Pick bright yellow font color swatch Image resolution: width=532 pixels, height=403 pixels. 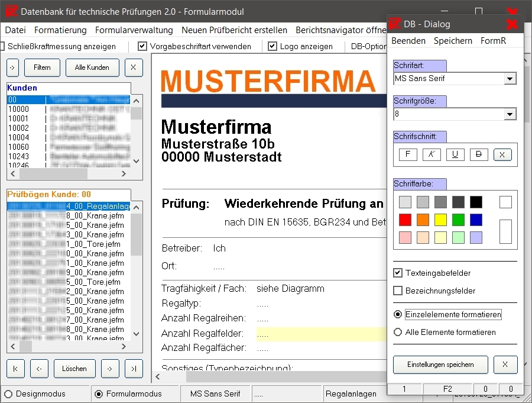tap(440, 220)
